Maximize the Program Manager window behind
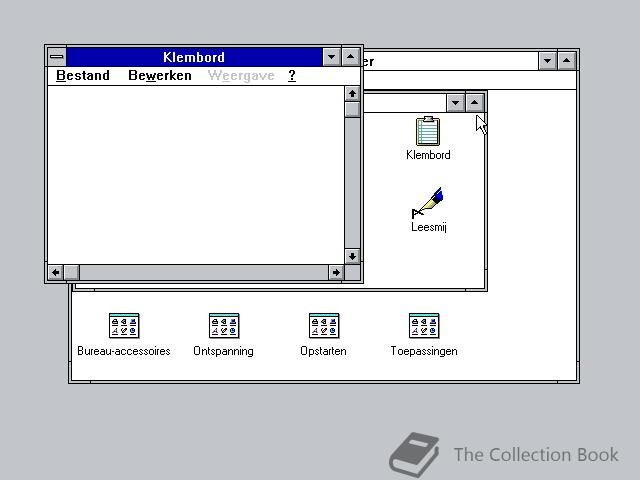This screenshot has height=480, width=640. [x=567, y=61]
